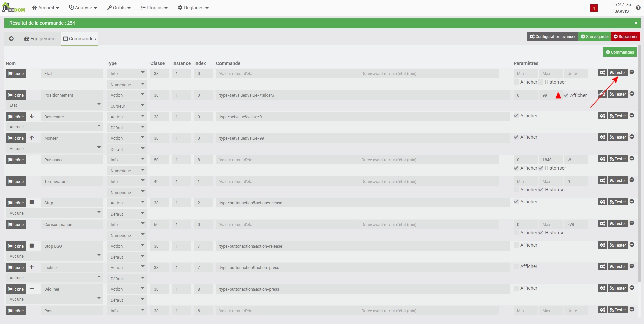The height and width of the screenshot is (324, 644).
Task: Open the help question mark icon
Action: click(638, 8)
